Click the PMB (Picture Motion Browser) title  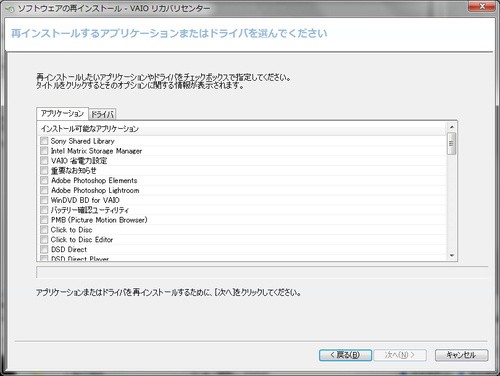99,220
